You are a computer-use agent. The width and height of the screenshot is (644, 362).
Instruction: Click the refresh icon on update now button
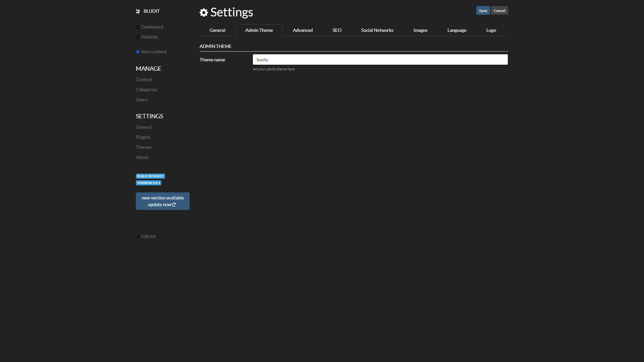click(x=174, y=204)
